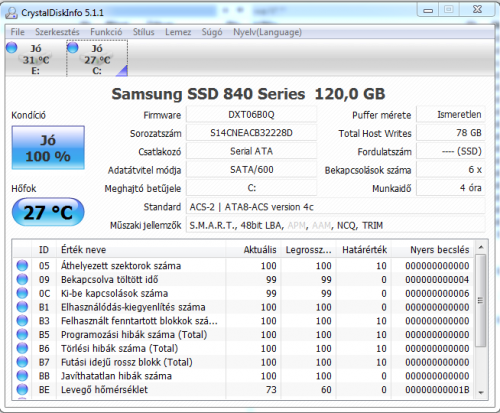
Task: Click the Érték neve column header
Action: pos(141,250)
